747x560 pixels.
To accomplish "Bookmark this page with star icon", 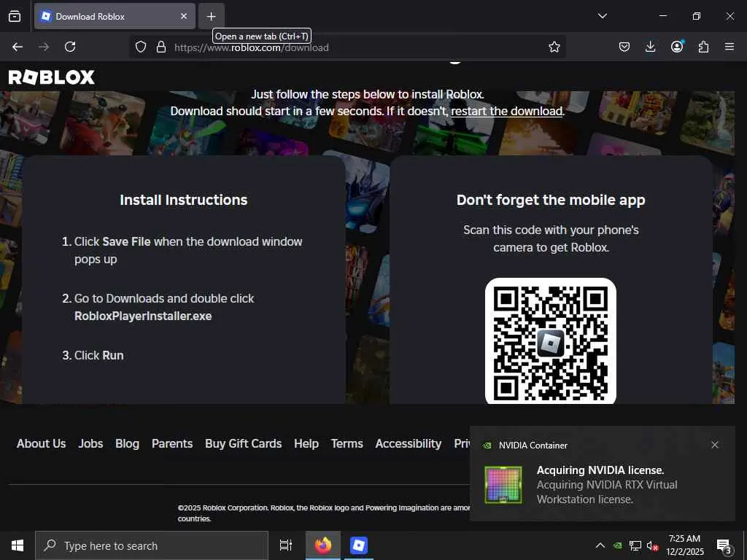I will [x=554, y=47].
